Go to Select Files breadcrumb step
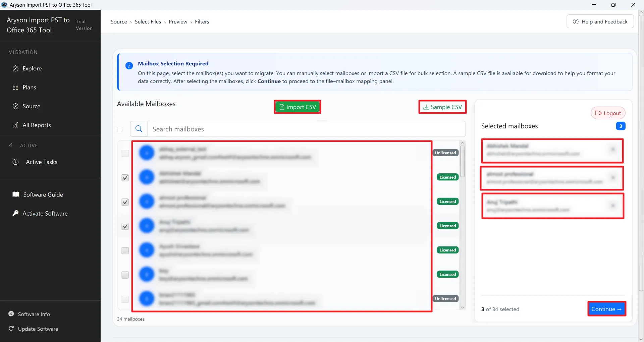The height and width of the screenshot is (342, 644). tap(148, 22)
